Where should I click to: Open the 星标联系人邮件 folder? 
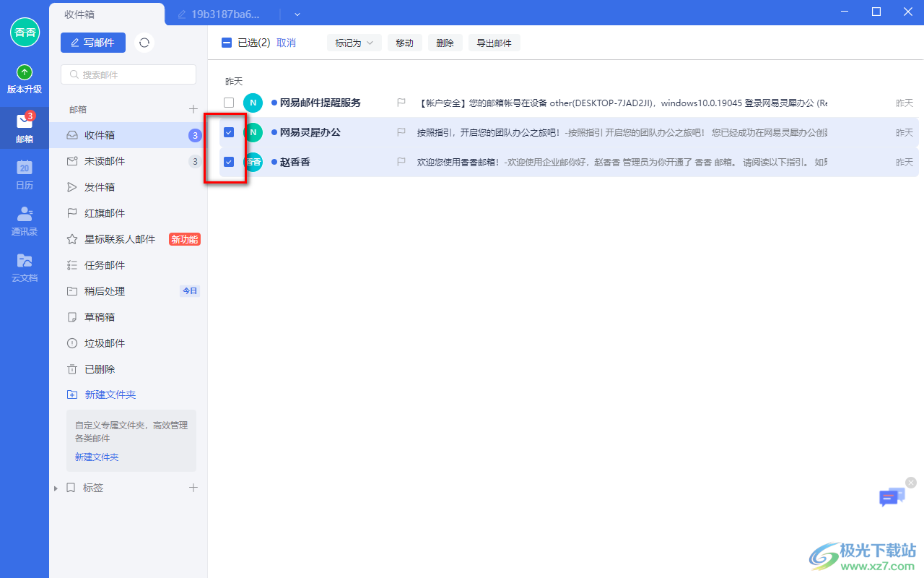[x=128, y=239]
